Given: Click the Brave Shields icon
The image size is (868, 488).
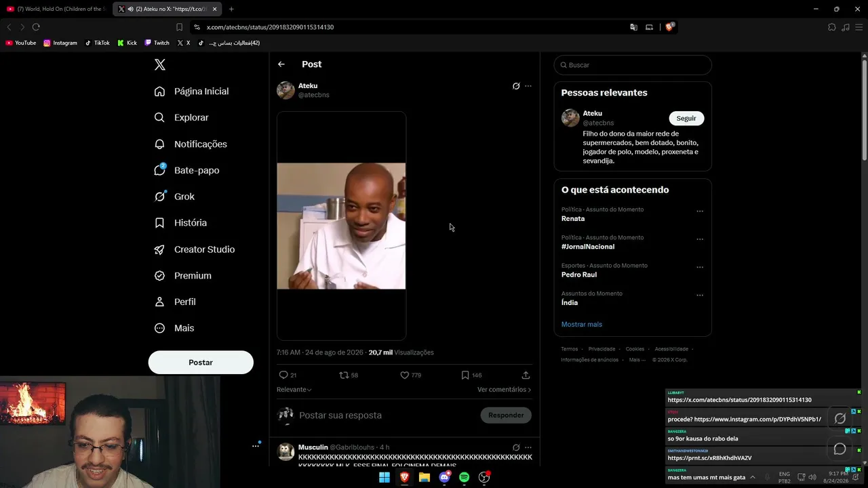Looking at the screenshot, I should [x=669, y=27].
